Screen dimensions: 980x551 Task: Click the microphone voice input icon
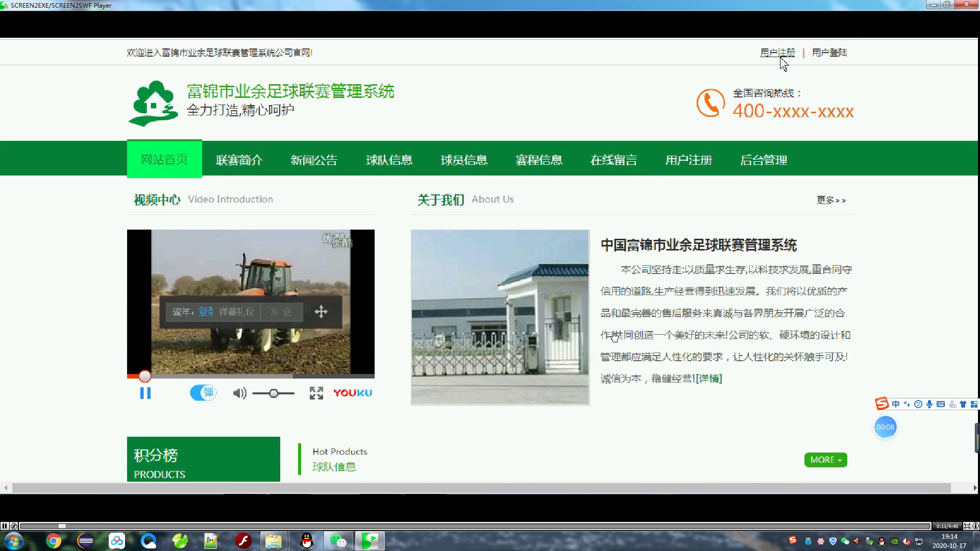929,404
